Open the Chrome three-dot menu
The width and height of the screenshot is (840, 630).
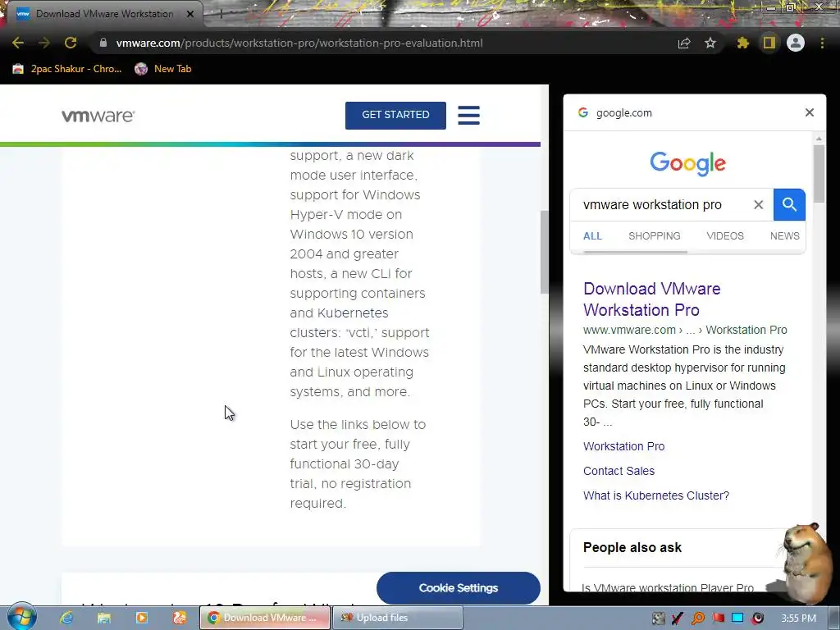(822, 43)
